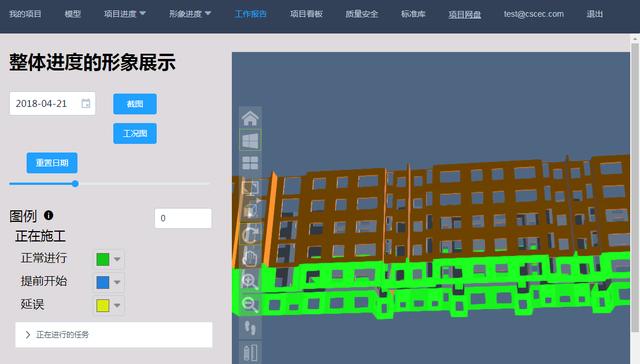Click the 重置日期 reset date button
This screenshot has height=364, width=640.
pyautogui.click(x=52, y=163)
